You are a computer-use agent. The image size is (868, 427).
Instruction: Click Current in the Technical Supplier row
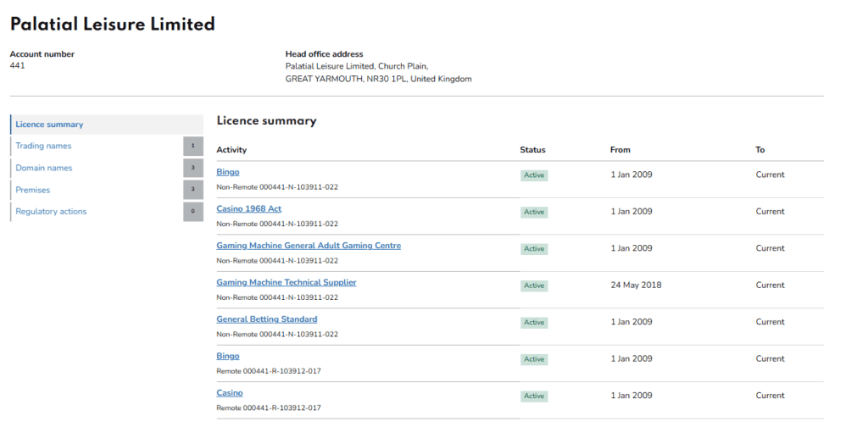coord(770,285)
